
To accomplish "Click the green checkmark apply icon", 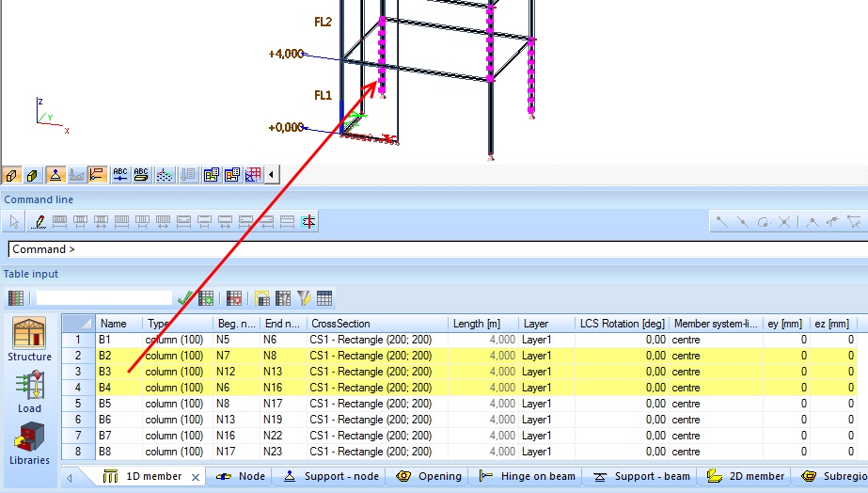I will [185, 298].
